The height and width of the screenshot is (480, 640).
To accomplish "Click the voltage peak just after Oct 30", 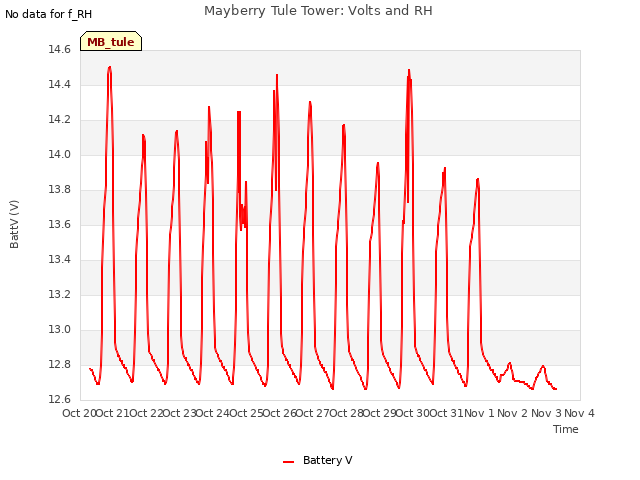I will pyautogui.click(x=409, y=71).
